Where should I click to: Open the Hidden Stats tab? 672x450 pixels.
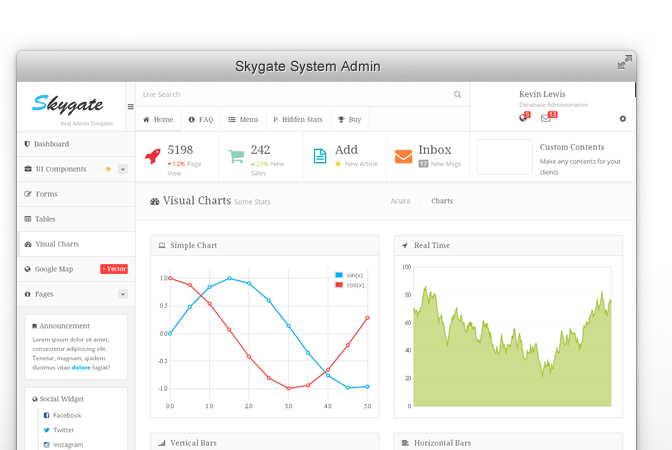click(298, 120)
